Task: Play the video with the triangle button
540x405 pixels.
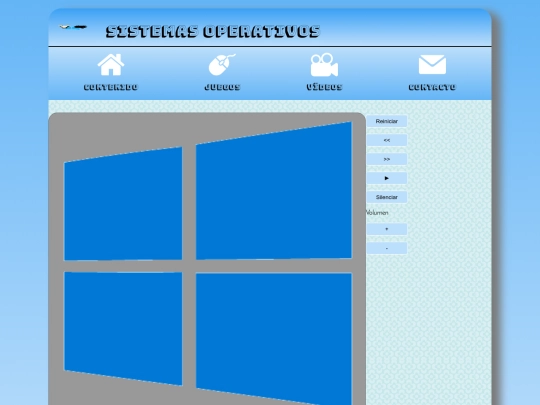Action: [x=386, y=178]
